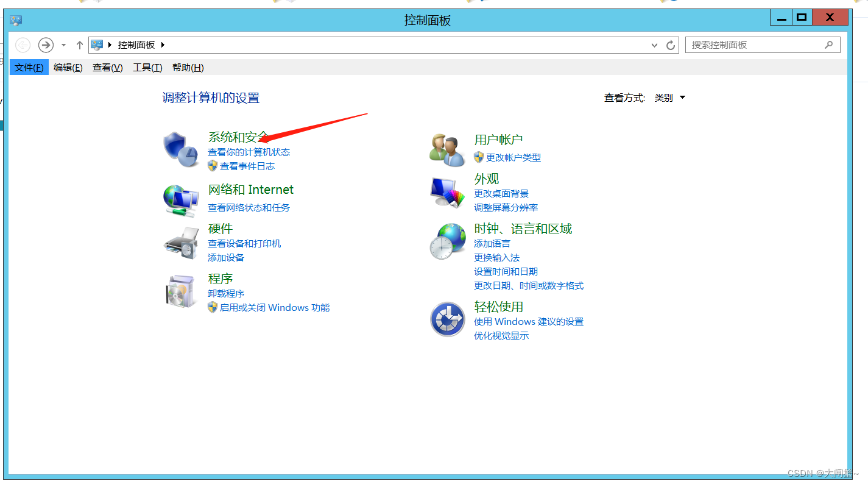Open the 网络和 Internet category link
868x484 pixels.
251,190
